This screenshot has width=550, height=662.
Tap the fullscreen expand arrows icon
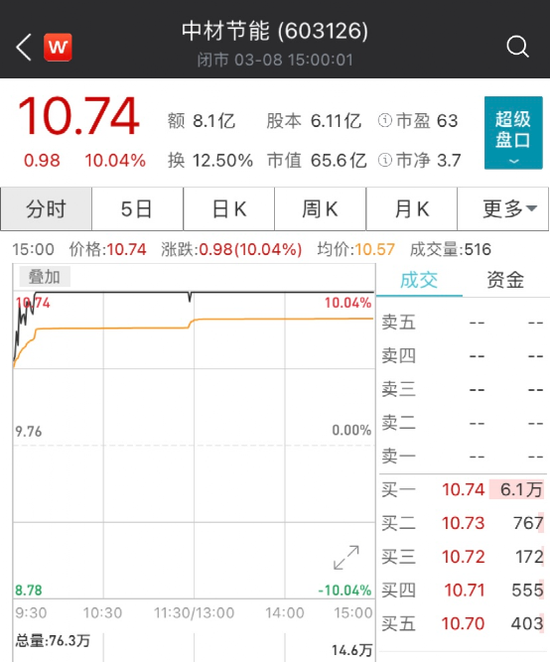click(x=346, y=557)
